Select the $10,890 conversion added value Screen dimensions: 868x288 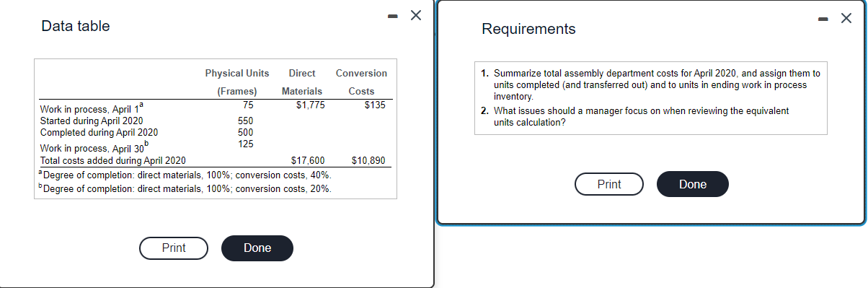click(369, 160)
